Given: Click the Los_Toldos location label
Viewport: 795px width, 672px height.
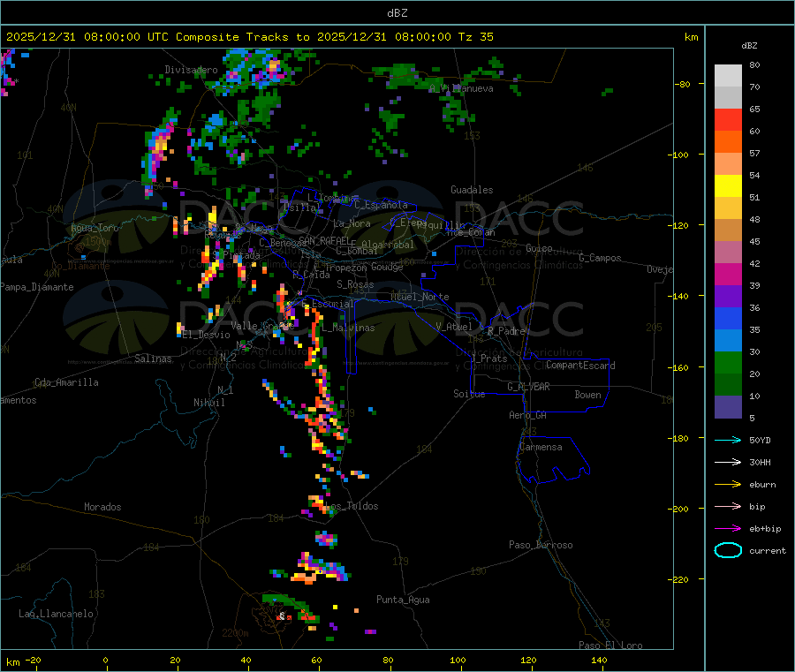Looking at the screenshot, I should (x=352, y=506).
